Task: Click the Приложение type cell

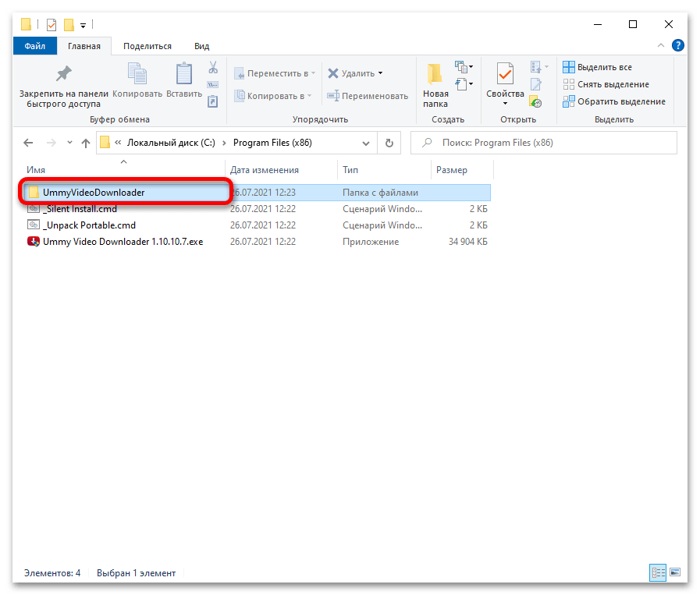Action: tap(371, 242)
